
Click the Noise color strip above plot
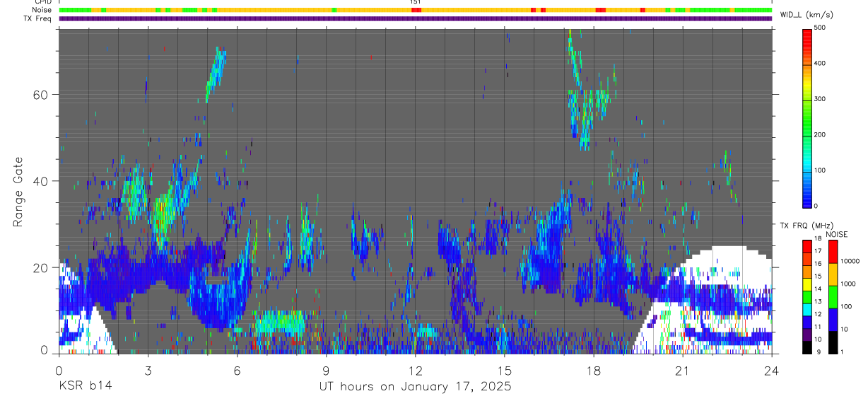pos(416,11)
